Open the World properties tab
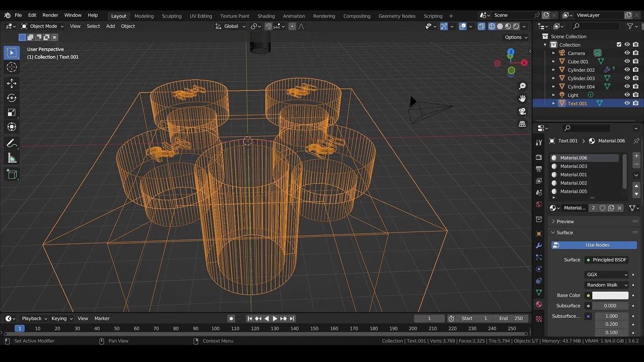This screenshot has height=362, width=644. coord(539,205)
